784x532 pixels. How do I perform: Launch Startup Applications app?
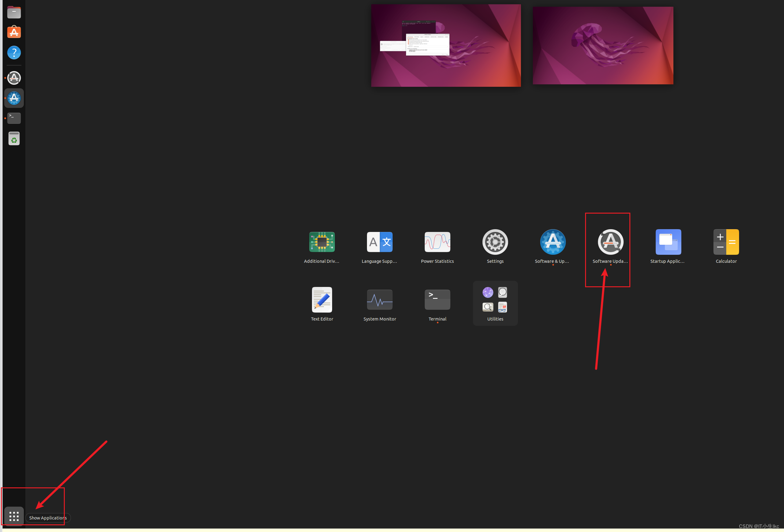coord(668,242)
